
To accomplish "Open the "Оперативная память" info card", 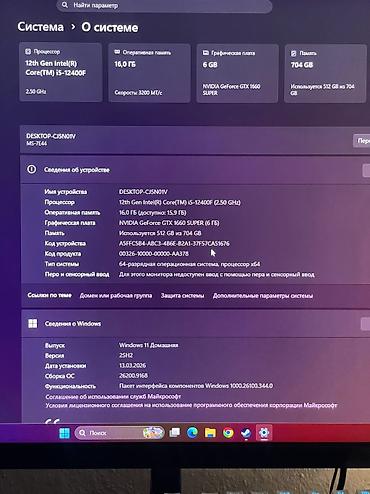I will click(149, 73).
